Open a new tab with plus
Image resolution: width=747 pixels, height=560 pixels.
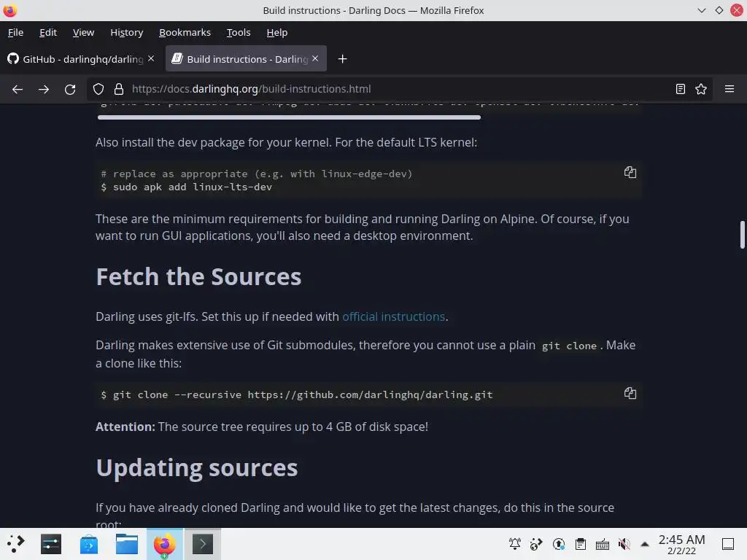pos(342,59)
